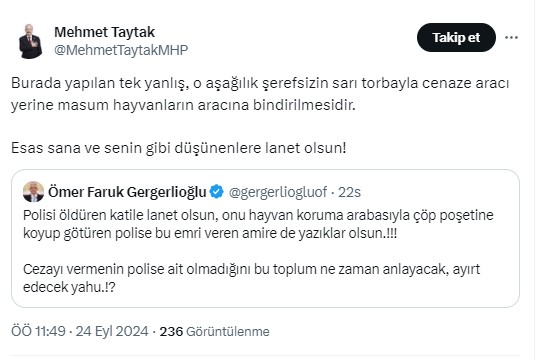Open the @gergerliogluof handle
Screen dimensions: 539x360
click(x=278, y=192)
